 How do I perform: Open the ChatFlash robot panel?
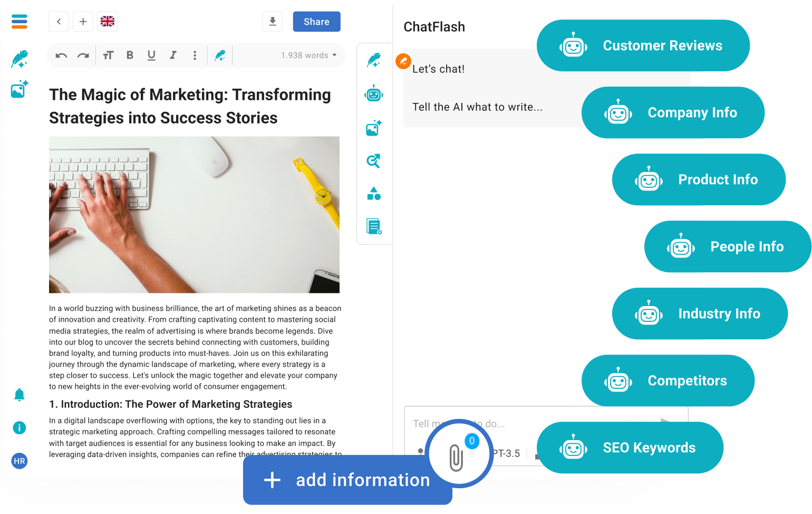[x=374, y=94]
